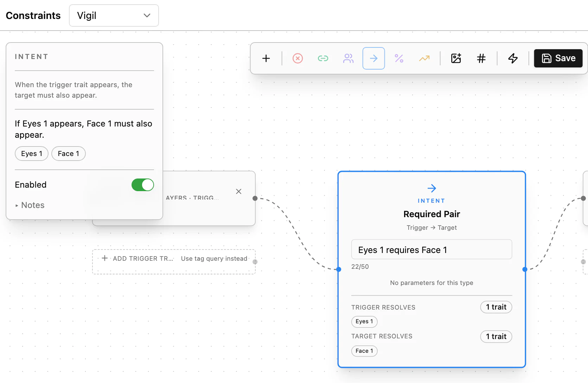Click Face 1 chip under Target Resolves
Image resolution: width=588 pixels, height=383 pixels.
pos(364,351)
